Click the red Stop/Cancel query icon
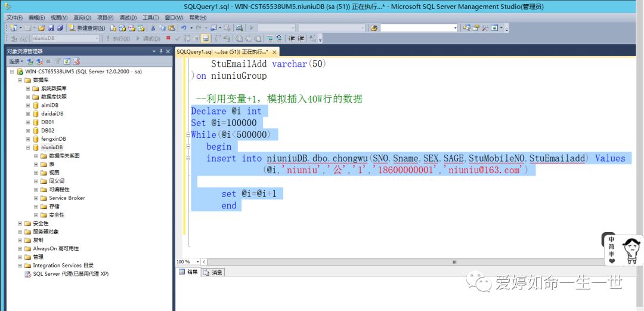This screenshot has width=644, height=311. click(168, 38)
